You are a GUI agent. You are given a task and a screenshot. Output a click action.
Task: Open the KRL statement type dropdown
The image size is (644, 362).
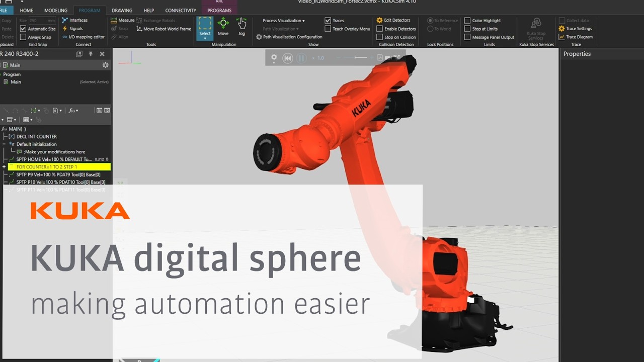[x=57, y=110]
